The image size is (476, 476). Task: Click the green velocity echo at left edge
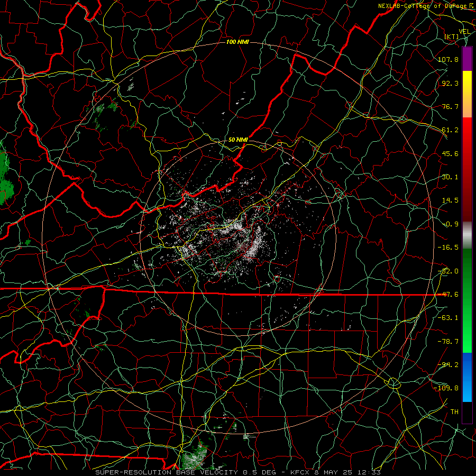click(5, 176)
